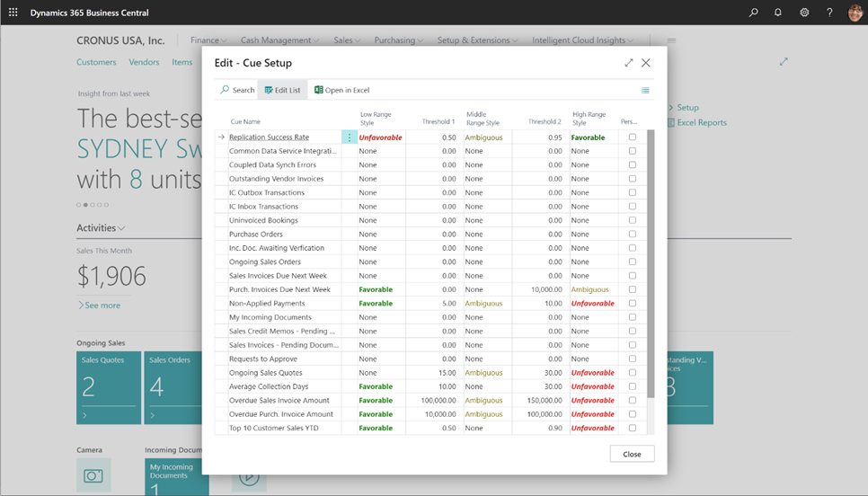Open row options for Replication Success Rate
Image resolution: width=868 pixels, height=496 pixels.
pos(350,137)
